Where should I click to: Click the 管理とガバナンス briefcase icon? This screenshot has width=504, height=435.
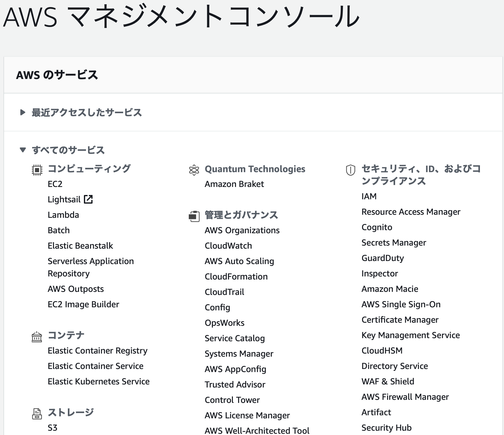point(194,216)
